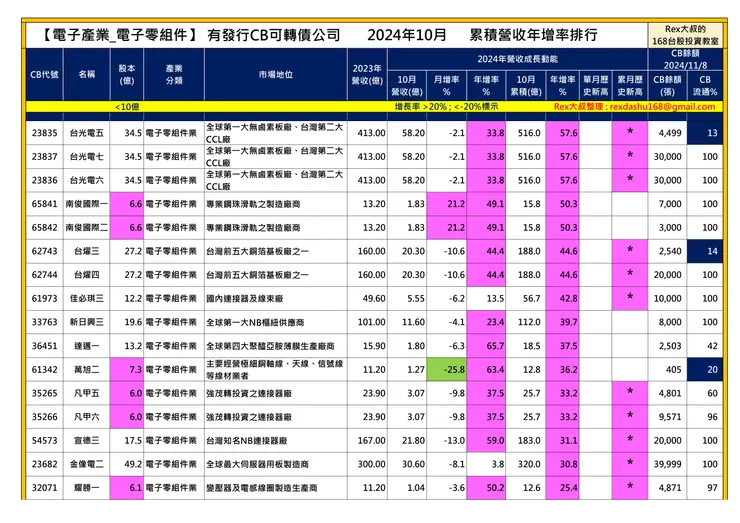Click the name 萬旭二
Viewport: 740px width, 523px height.
click(x=87, y=370)
